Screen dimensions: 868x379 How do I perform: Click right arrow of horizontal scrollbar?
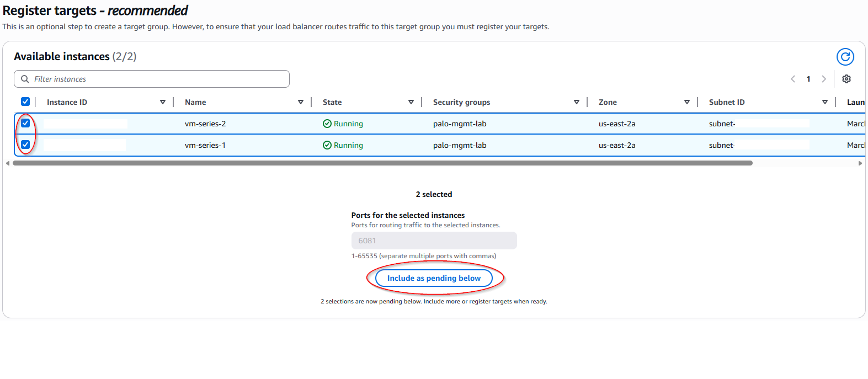tap(860, 163)
